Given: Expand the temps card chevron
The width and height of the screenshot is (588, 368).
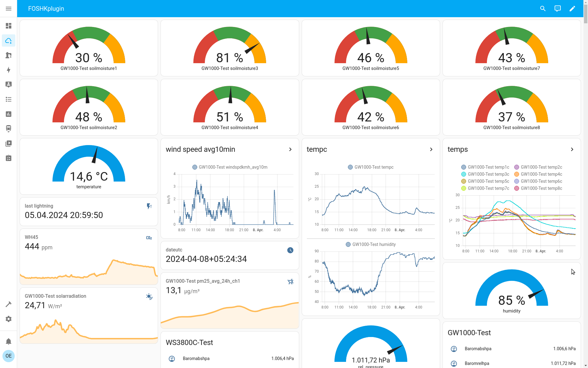Looking at the screenshot, I should coord(572,149).
